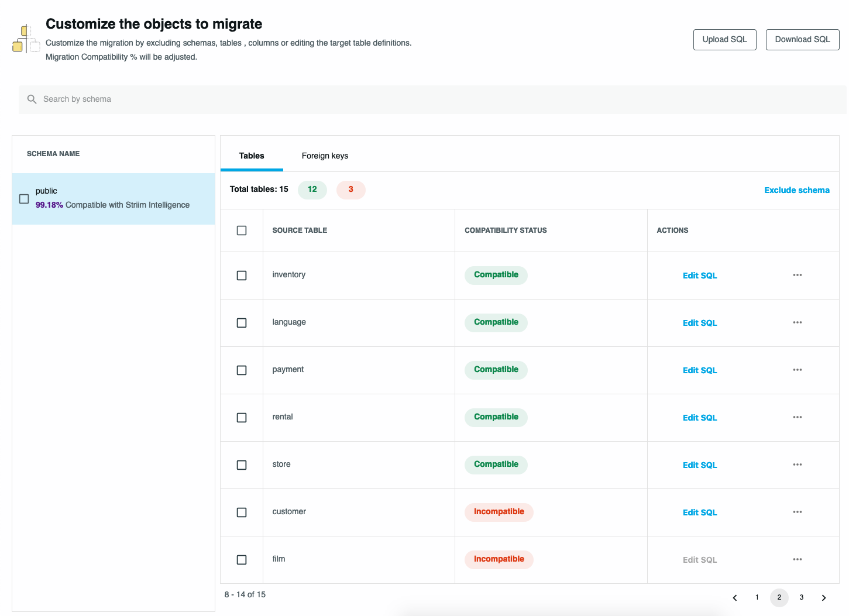This screenshot has width=849, height=616.
Task: Toggle the select-all tables checkbox
Action: pos(242,230)
